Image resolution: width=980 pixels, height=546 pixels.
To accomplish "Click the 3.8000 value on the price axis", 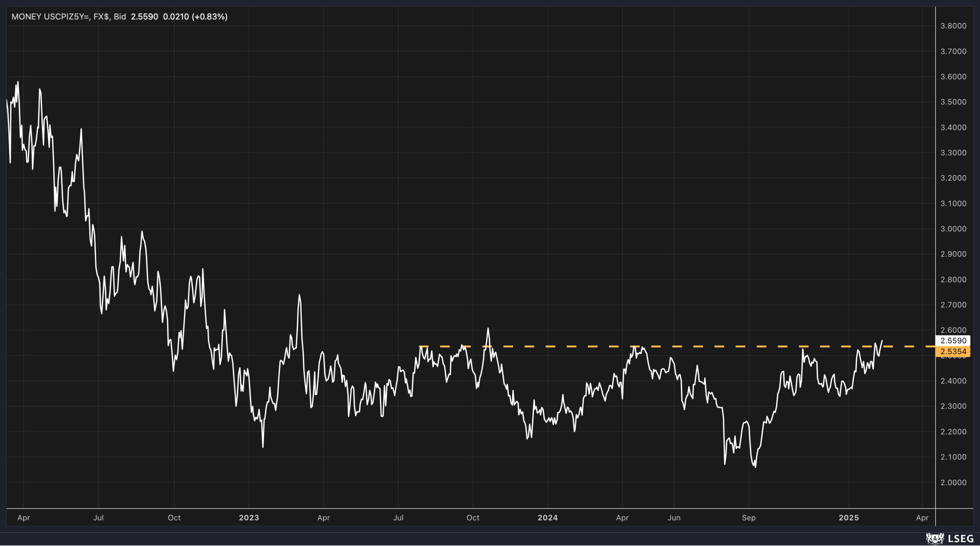I will pyautogui.click(x=953, y=26).
